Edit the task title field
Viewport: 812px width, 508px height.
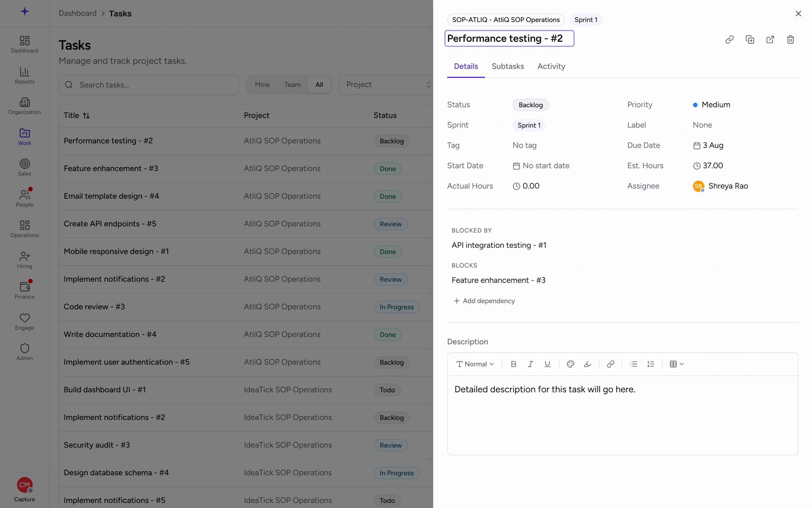point(509,38)
